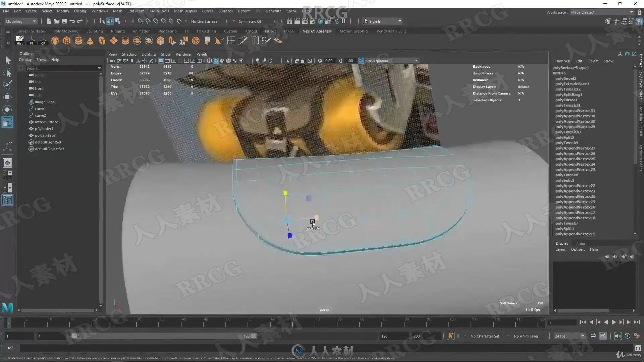Click the Undo arrow icon
The height and width of the screenshot is (362, 644).
point(72,21)
